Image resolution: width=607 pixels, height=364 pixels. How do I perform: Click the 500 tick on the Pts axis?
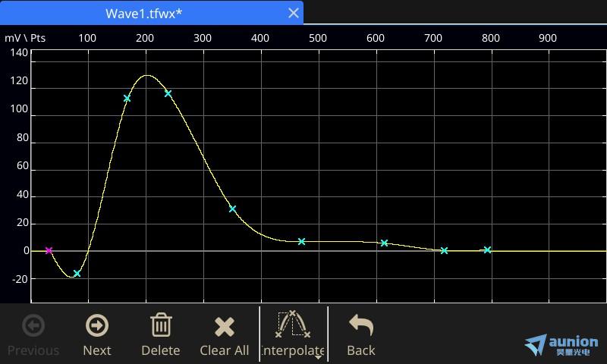point(318,38)
